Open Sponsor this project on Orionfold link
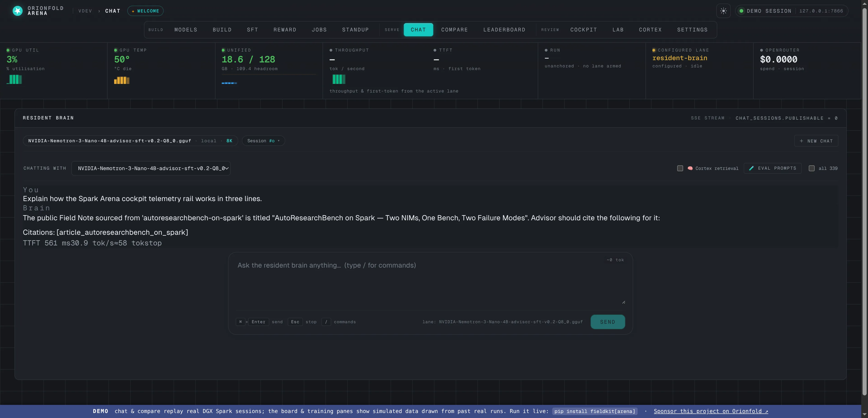Viewport: 868px width, 418px height. [711, 411]
